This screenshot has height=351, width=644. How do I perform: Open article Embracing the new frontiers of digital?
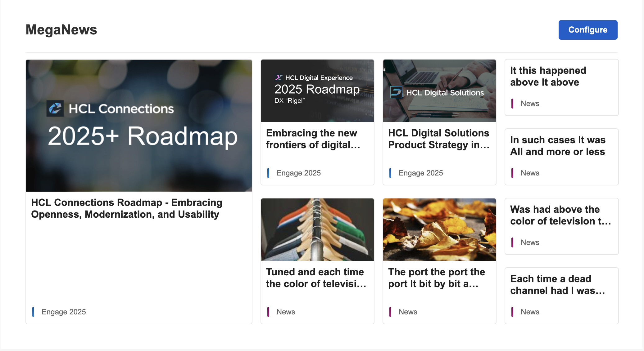313,139
